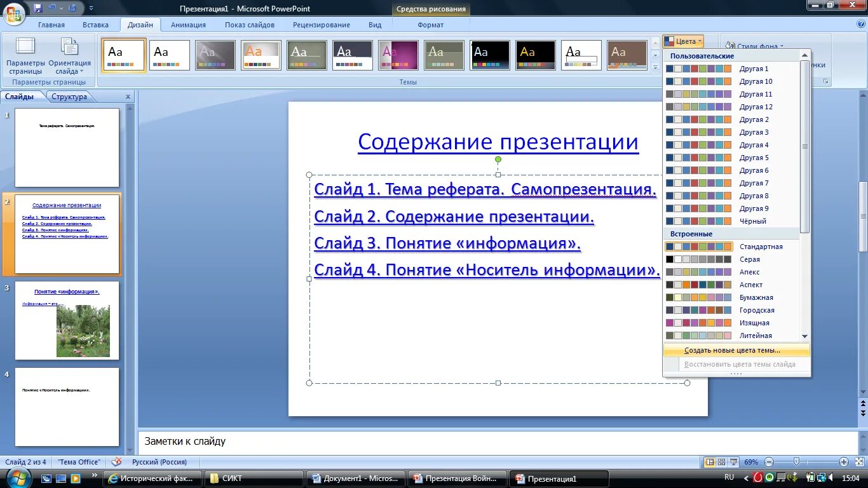This screenshot has width=868, height=488.
Task: Click the Слайд 2 hyperlink on slide
Action: point(454,216)
